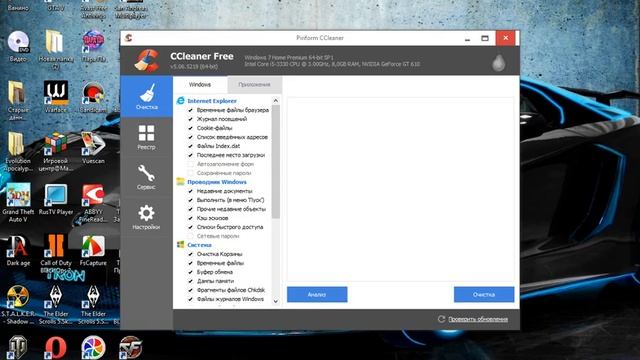Enable Автозаполнение форм checkbox
640x360 pixels.
click(x=191, y=164)
